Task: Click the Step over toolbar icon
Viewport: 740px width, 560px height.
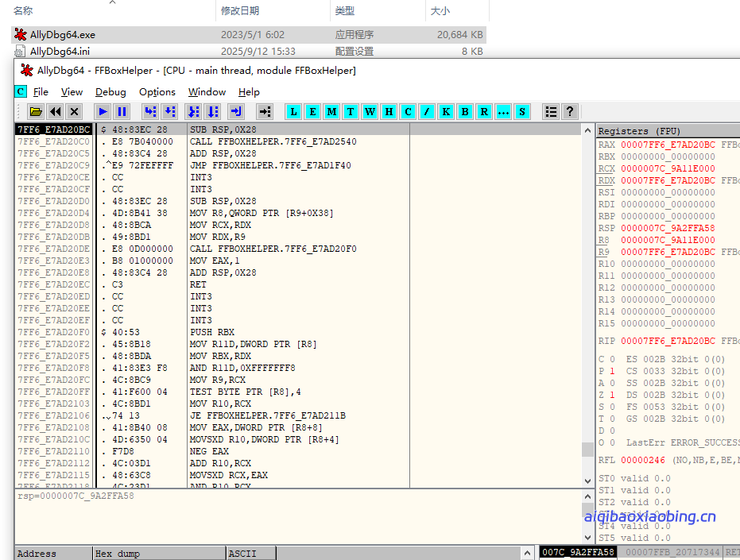Action: point(169,112)
